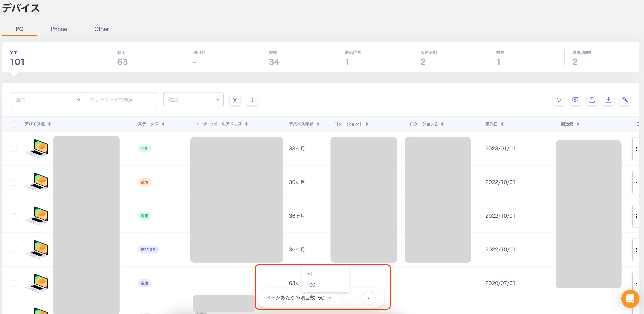Filter by 所在不明 status count
Screen dimensions: 644x314
tap(429, 58)
